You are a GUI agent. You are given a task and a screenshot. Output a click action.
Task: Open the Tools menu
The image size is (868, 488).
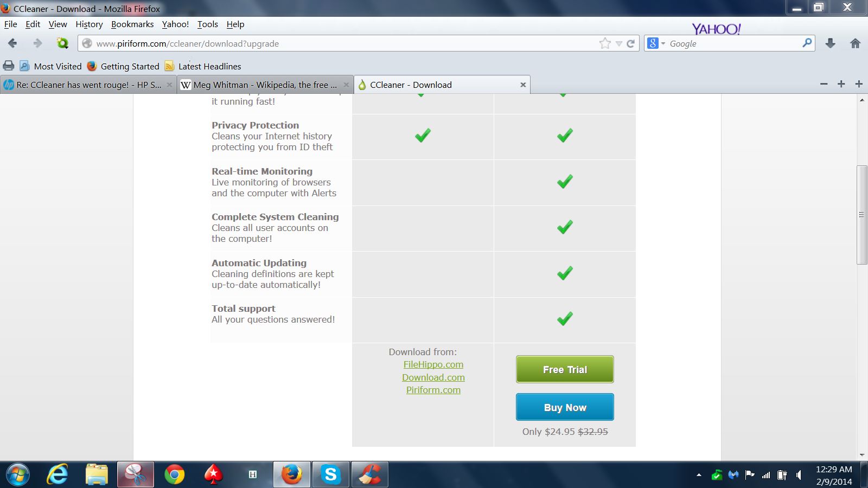tap(207, 24)
